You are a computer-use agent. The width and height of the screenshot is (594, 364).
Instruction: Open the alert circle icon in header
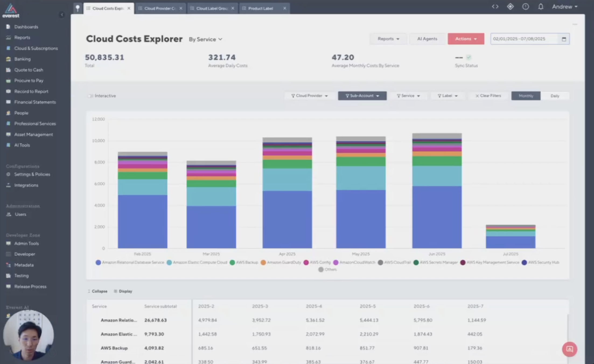526,6
